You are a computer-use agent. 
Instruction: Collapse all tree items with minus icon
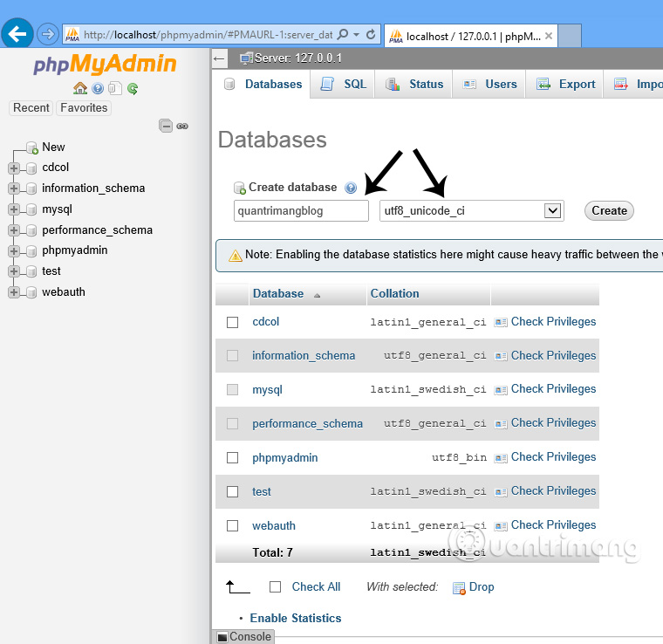(x=166, y=126)
